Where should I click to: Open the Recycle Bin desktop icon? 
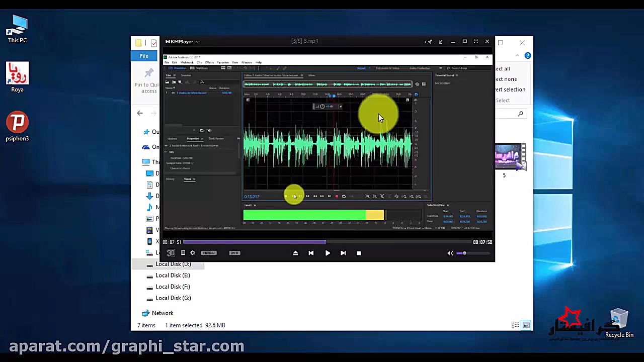(619, 323)
